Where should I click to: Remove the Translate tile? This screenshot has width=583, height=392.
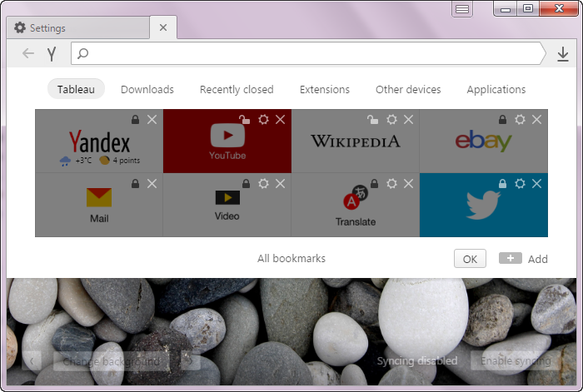coord(409,184)
